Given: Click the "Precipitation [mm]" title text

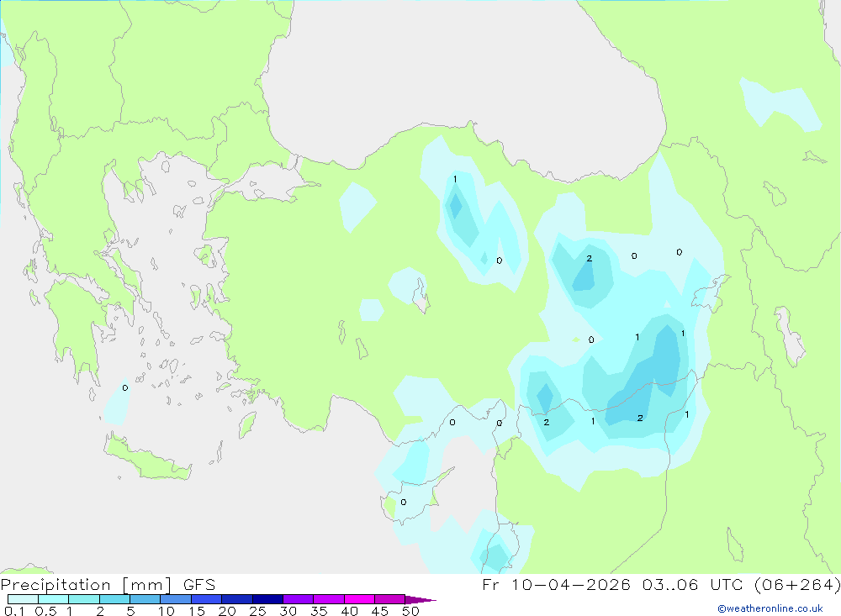Looking at the screenshot, I should point(87,585).
